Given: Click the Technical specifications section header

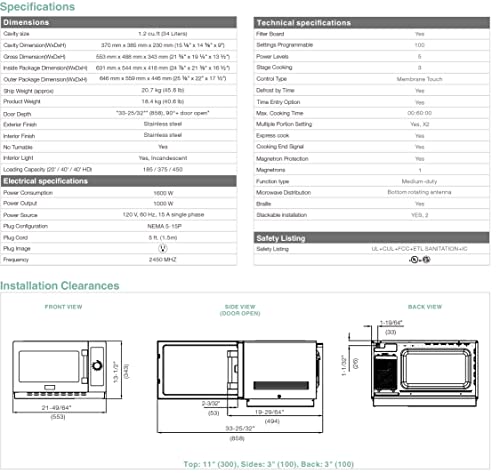Looking at the screenshot, I should coord(372,23).
